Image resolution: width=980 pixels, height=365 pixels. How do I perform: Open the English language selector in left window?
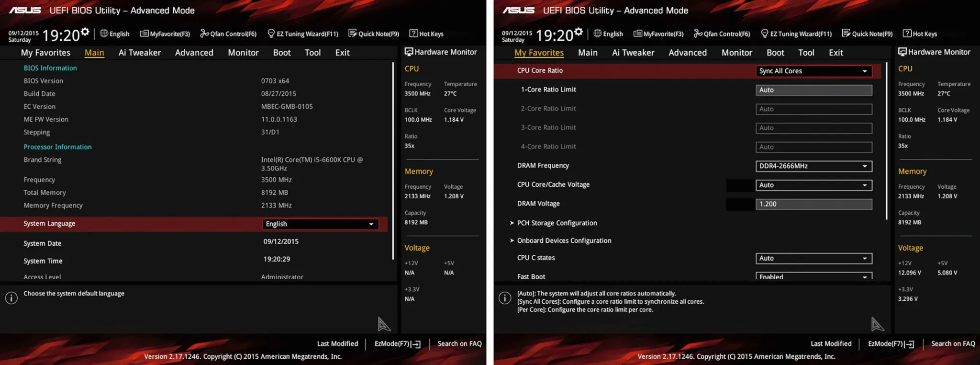[114, 34]
